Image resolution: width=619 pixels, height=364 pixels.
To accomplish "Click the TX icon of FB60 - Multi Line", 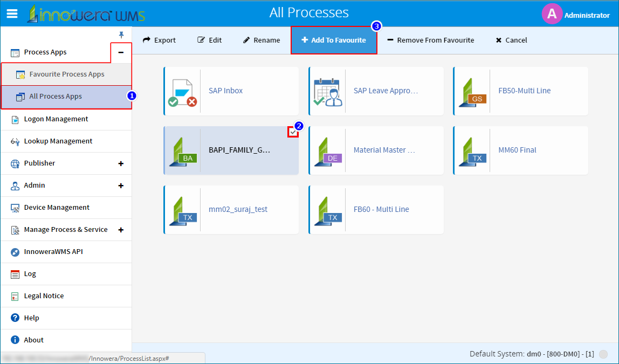I will point(328,211).
